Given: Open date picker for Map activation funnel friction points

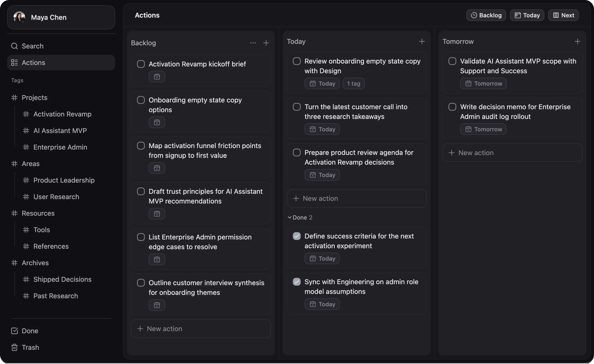Looking at the screenshot, I should (x=157, y=168).
